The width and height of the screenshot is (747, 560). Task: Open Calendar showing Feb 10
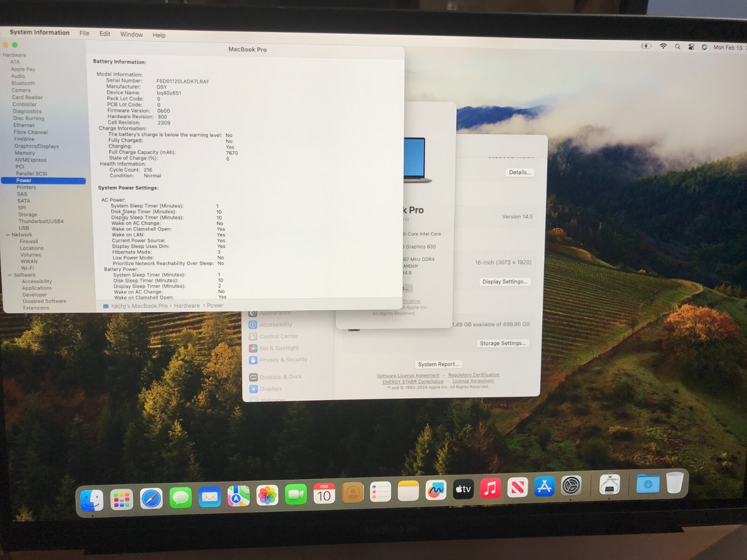pyautogui.click(x=324, y=494)
